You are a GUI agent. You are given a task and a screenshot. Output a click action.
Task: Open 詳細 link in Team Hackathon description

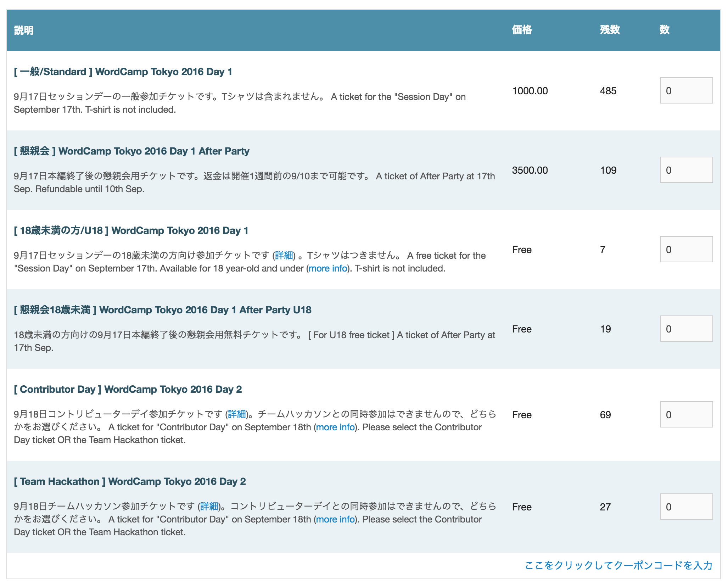point(209,506)
